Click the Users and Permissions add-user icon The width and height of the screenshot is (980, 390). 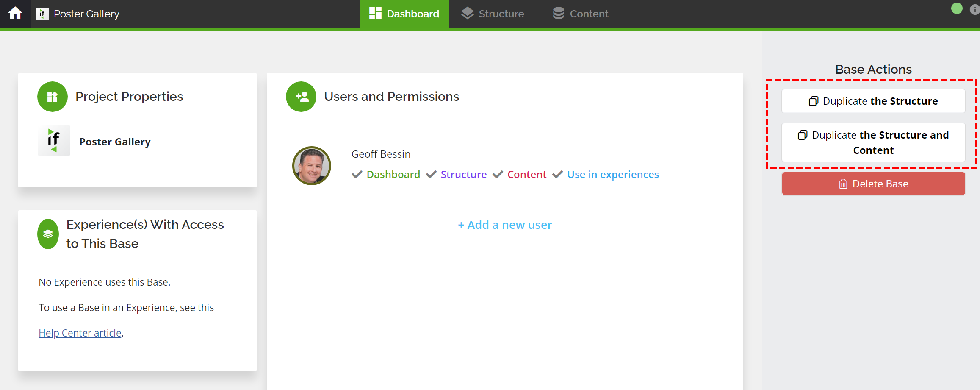pyautogui.click(x=301, y=97)
